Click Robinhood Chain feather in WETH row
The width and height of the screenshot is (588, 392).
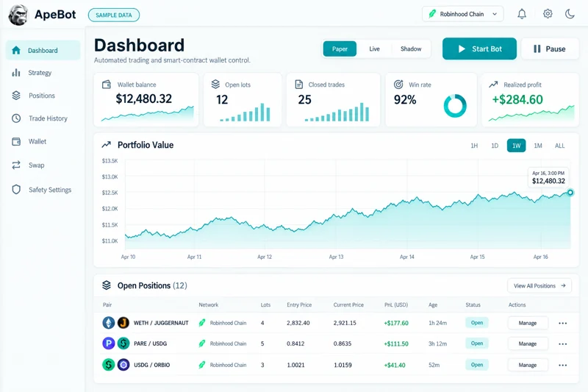202,323
